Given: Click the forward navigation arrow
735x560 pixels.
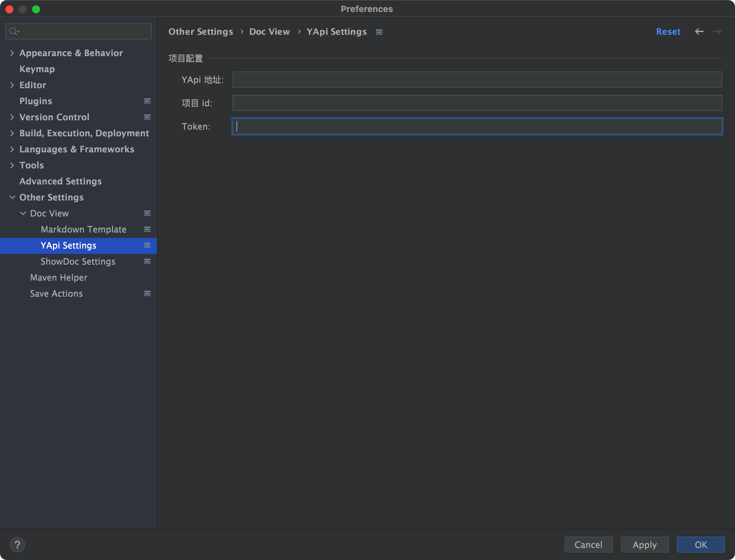Looking at the screenshot, I should pyautogui.click(x=717, y=31).
